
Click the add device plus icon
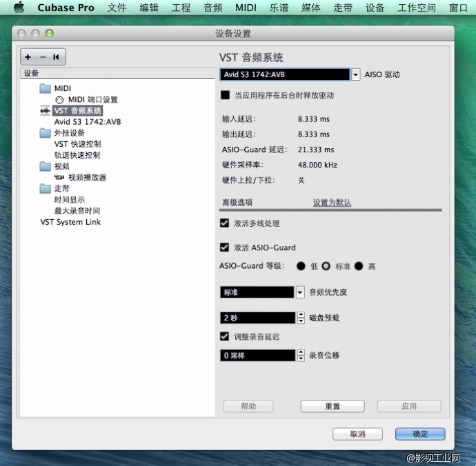pos(28,57)
